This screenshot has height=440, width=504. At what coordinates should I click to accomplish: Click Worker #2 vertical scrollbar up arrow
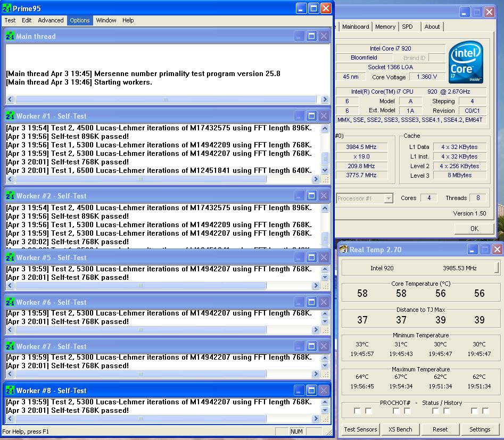pyautogui.click(x=325, y=208)
